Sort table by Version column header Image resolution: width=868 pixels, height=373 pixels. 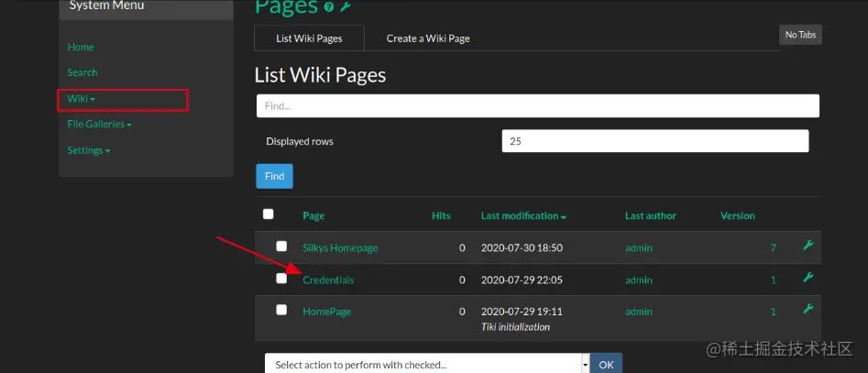coord(737,216)
